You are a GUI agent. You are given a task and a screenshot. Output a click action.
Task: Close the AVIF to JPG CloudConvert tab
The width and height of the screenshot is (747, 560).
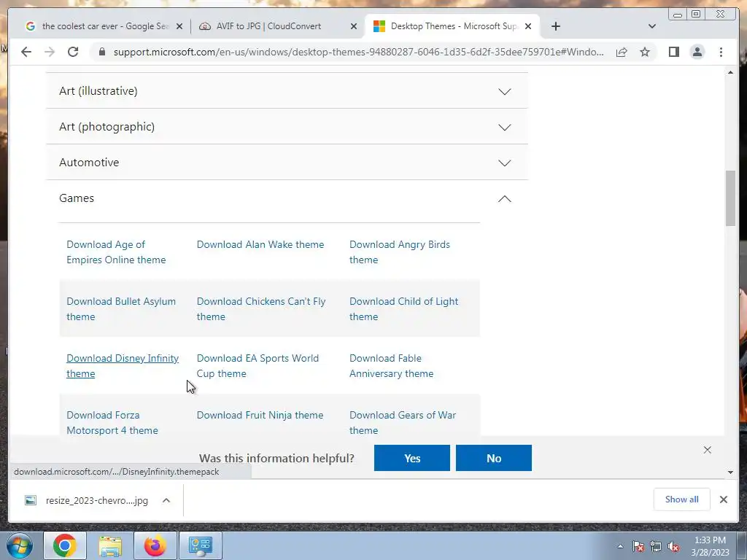354,26
